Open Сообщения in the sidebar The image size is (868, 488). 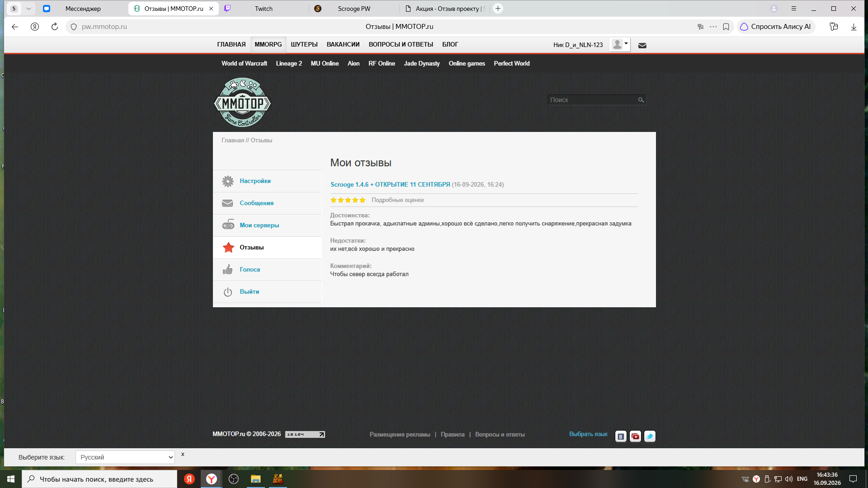tap(267, 203)
